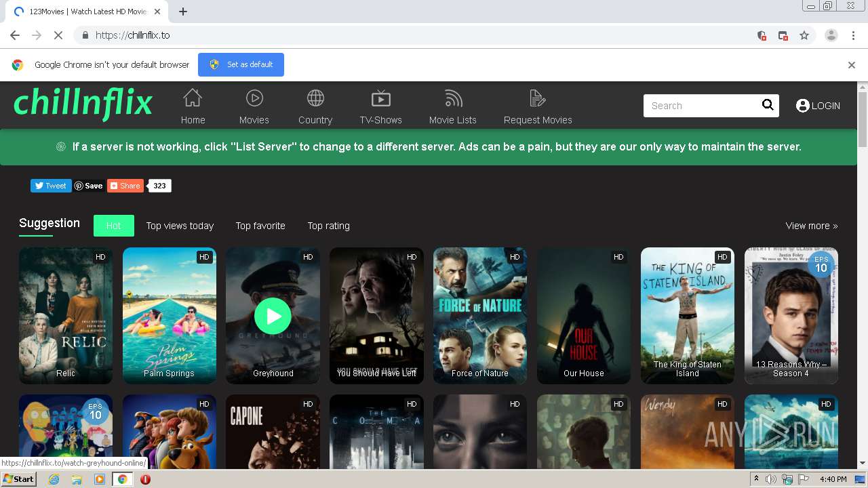Open the Palm Springs movie poster
The image size is (868, 488).
pyautogui.click(x=170, y=316)
